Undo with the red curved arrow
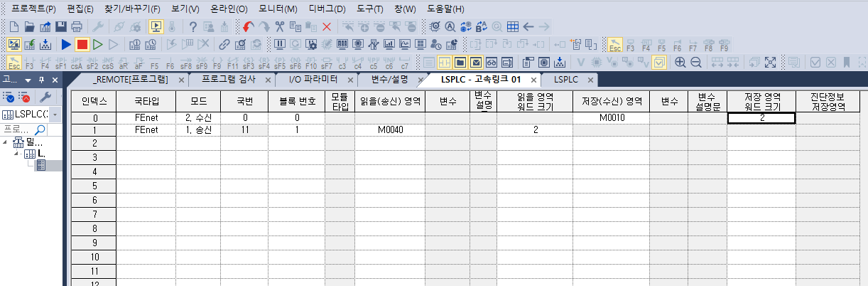Image resolution: width=868 pixels, height=286 pixels. [x=247, y=27]
